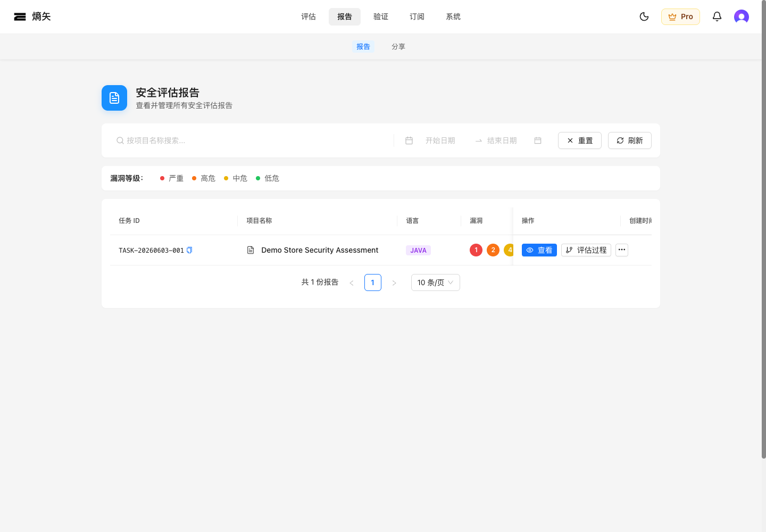Filter by 中危 severity level
The image size is (766, 532).
pyautogui.click(x=236, y=178)
